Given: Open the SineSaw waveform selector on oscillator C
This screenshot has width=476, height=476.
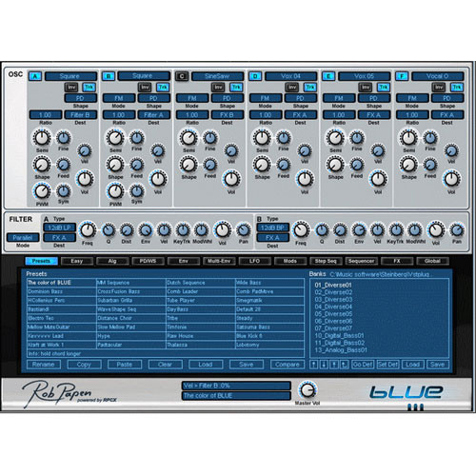Looking at the screenshot, I should point(217,76).
